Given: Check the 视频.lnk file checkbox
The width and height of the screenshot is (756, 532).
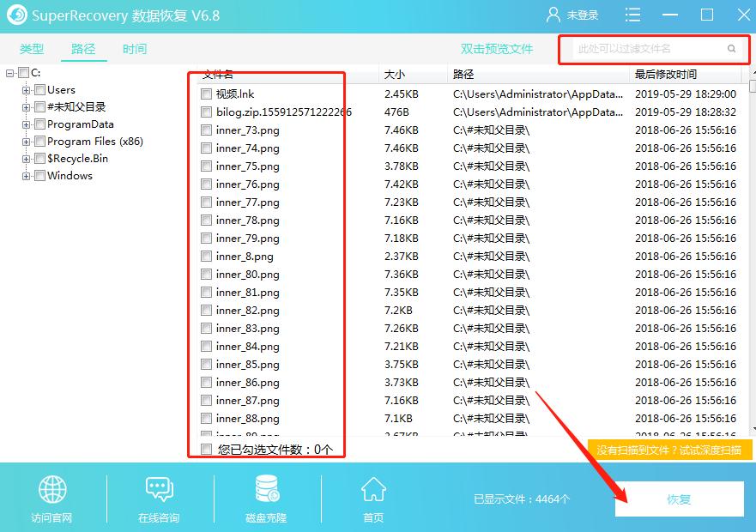Looking at the screenshot, I should pos(206,94).
